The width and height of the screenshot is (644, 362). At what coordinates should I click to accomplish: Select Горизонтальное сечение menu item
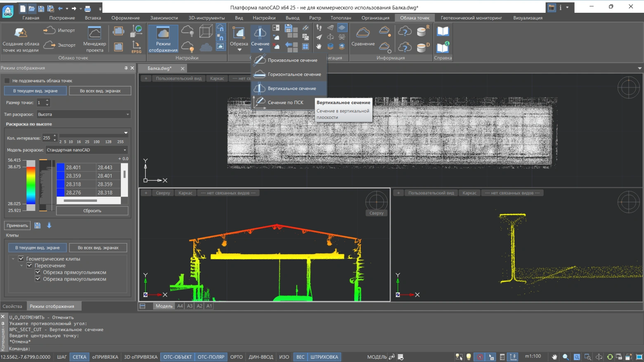(x=294, y=74)
